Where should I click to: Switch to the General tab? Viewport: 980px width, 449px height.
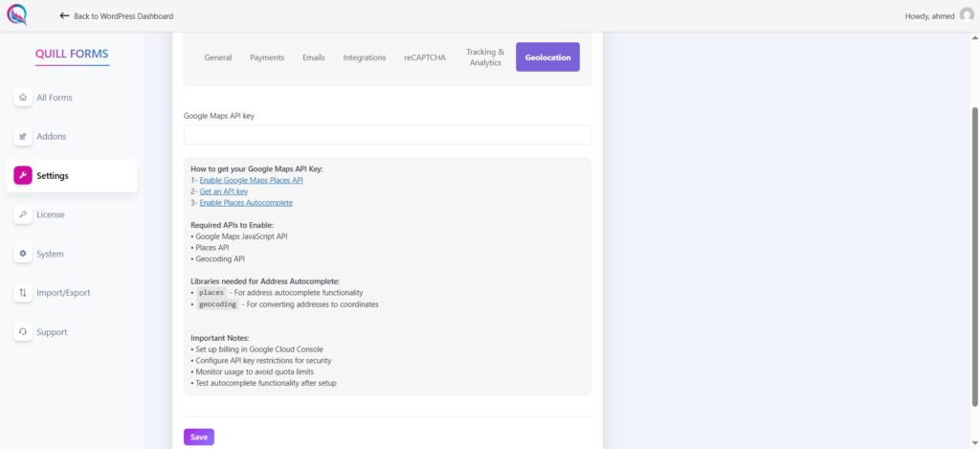point(218,57)
